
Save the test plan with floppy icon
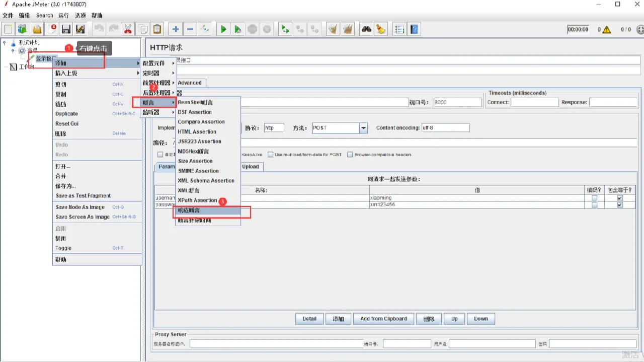point(66,29)
